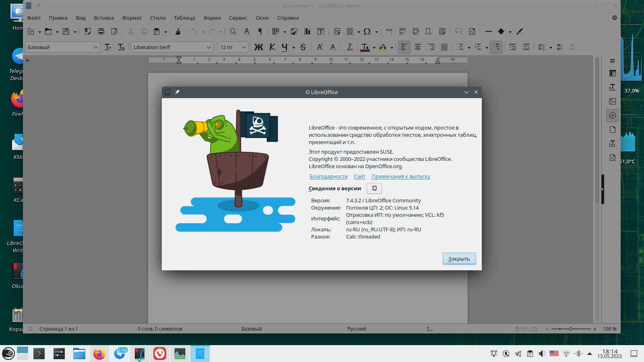
Task: Click the Save document icon
Action: coord(66,31)
